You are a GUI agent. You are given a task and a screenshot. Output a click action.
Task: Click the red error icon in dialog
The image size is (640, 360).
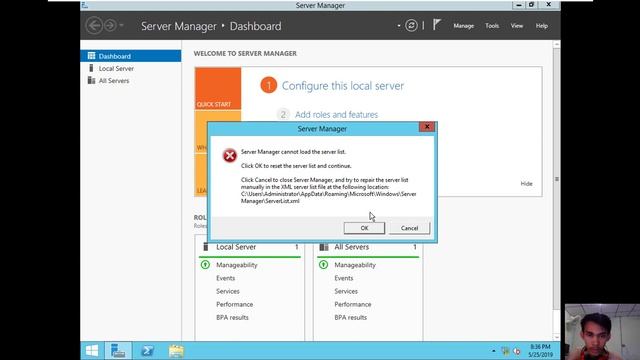click(x=230, y=156)
